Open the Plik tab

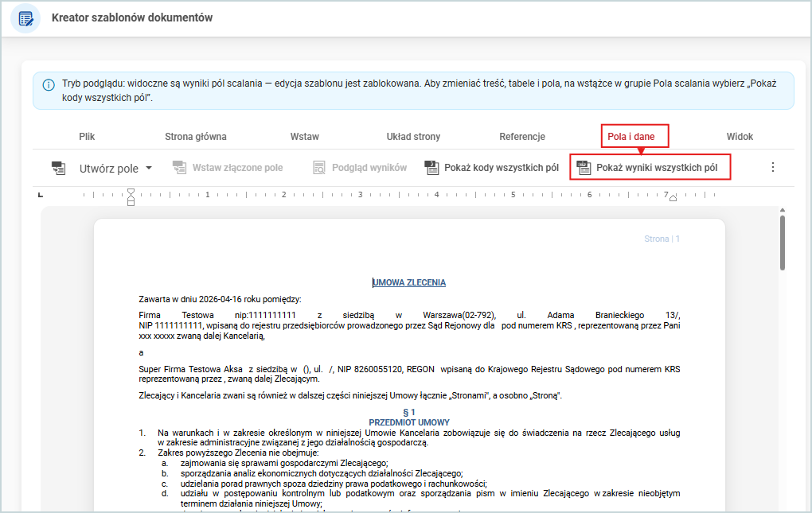(87, 137)
